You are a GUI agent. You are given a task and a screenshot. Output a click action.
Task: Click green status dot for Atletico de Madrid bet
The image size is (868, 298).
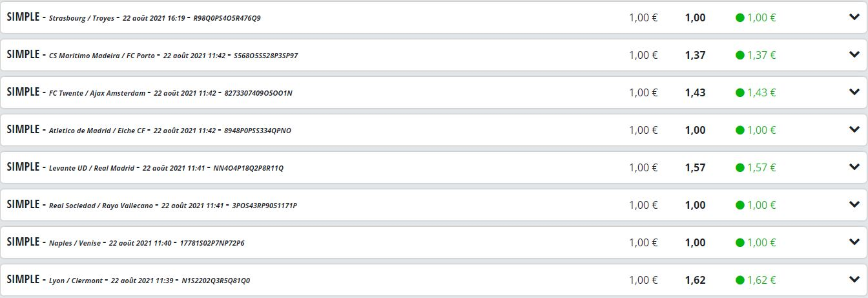pyautogui.click(x=740, y=131)
